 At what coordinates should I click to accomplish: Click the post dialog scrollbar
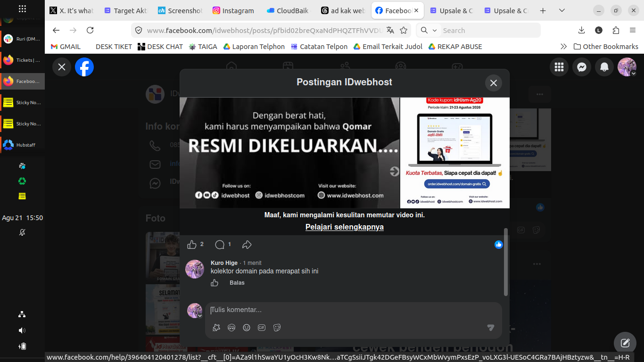(506, 262)
